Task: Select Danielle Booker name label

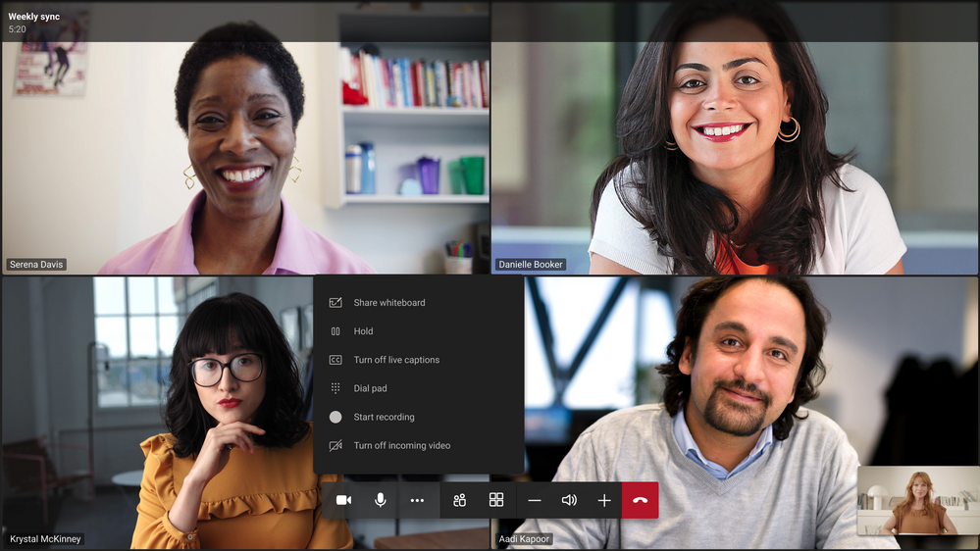Action: (x=531, y=265)
